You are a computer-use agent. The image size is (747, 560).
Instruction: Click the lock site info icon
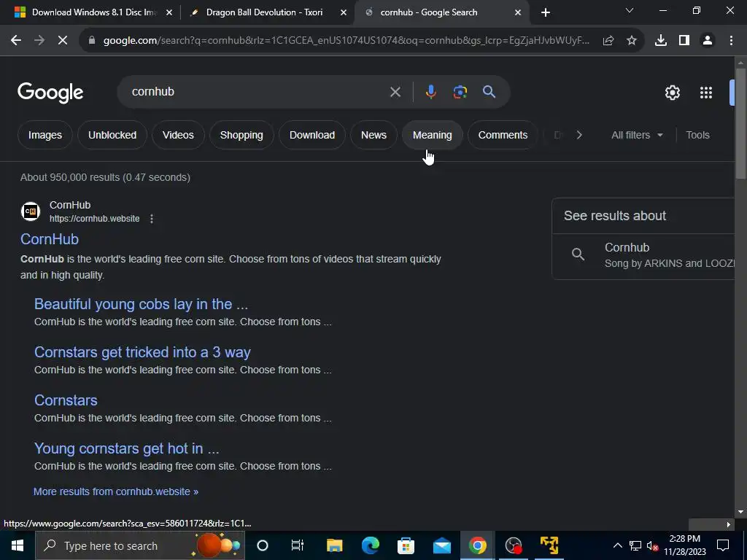(92, 41)
